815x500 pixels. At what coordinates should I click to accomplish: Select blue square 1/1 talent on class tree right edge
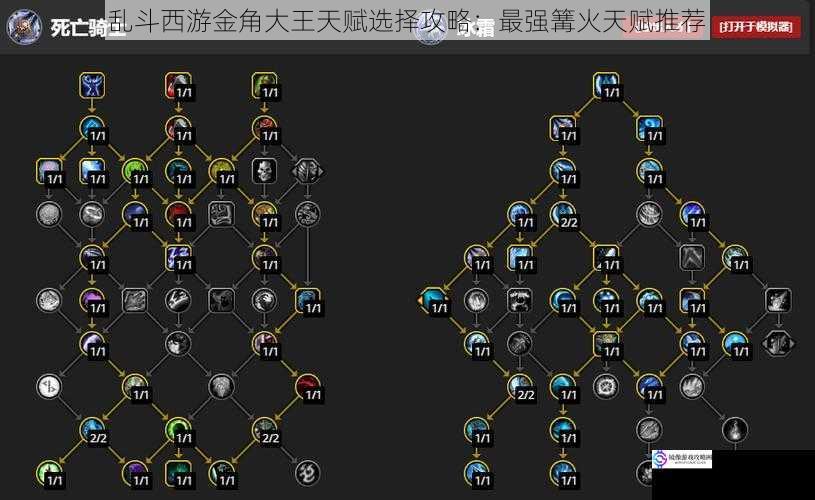pos(308,300)
